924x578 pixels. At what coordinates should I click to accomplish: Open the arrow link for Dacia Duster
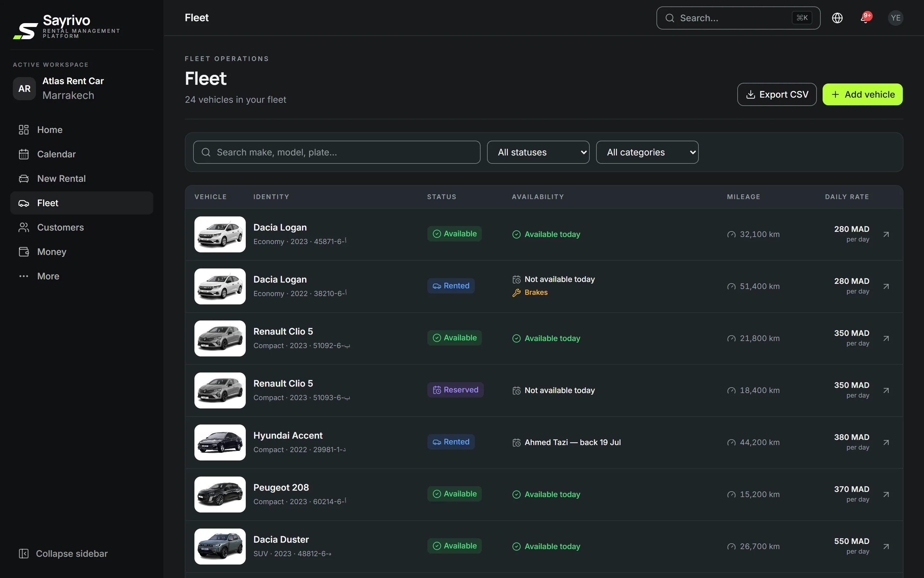pyautogui.click(x=886, y=546)
